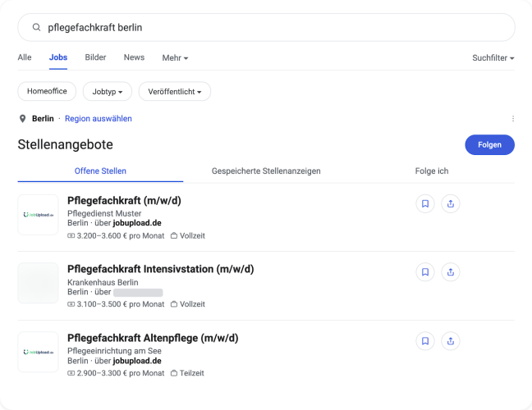Switch to the Bilder tab
Image resolution: width=532 pixels, height=410 pixels.
pyautogui.click(x=95, y=57)
